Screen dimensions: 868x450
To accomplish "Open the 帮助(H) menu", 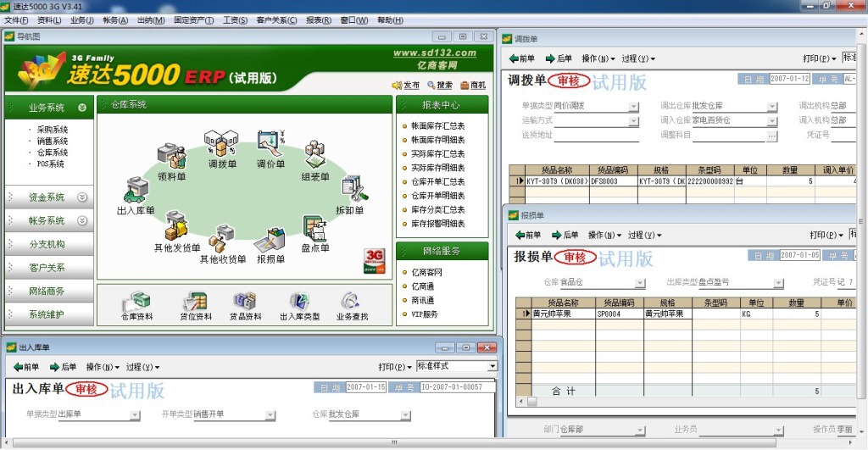I will (390, 20).
